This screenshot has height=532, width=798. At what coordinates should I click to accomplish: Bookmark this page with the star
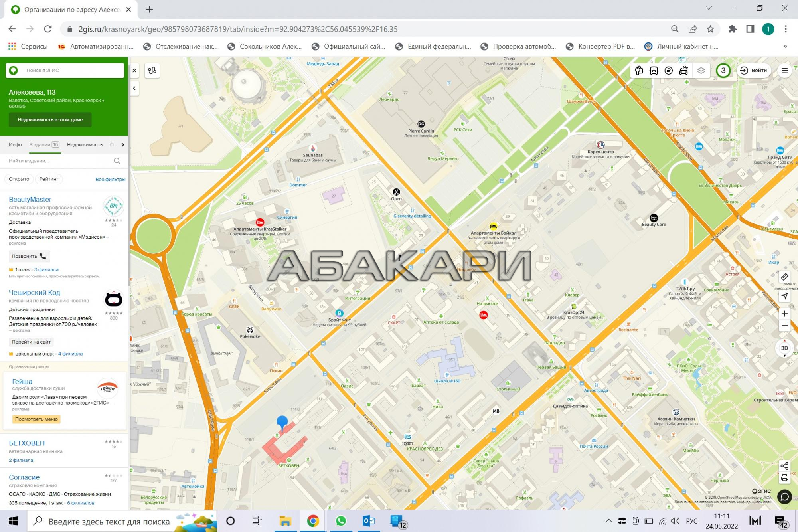[710, 29]
